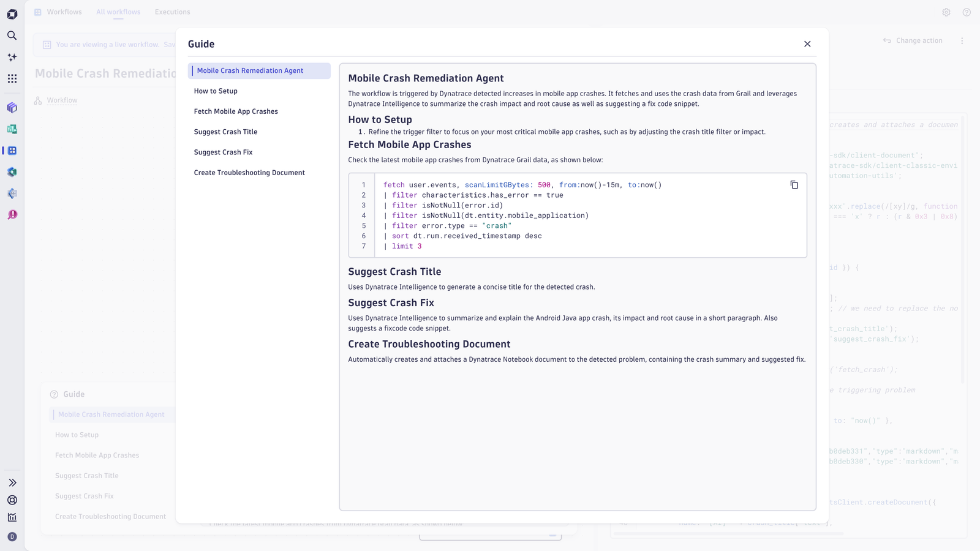Open the purple cubes app icon
This screenshot has width=980, height=551.
[12, 108]
